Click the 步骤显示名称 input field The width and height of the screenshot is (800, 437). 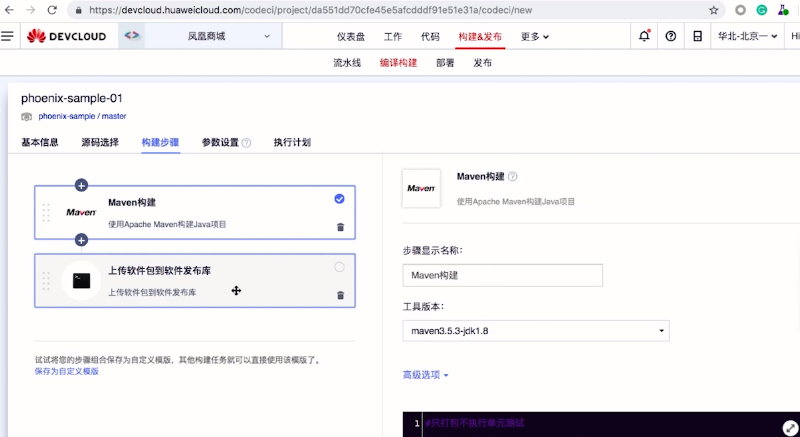coord(503,275)
